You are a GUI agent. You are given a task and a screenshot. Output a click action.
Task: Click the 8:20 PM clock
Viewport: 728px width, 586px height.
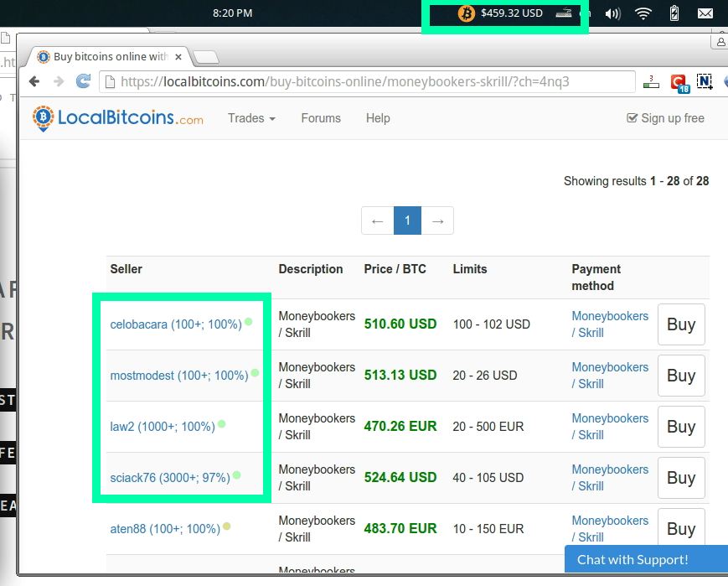click(233, 13)
